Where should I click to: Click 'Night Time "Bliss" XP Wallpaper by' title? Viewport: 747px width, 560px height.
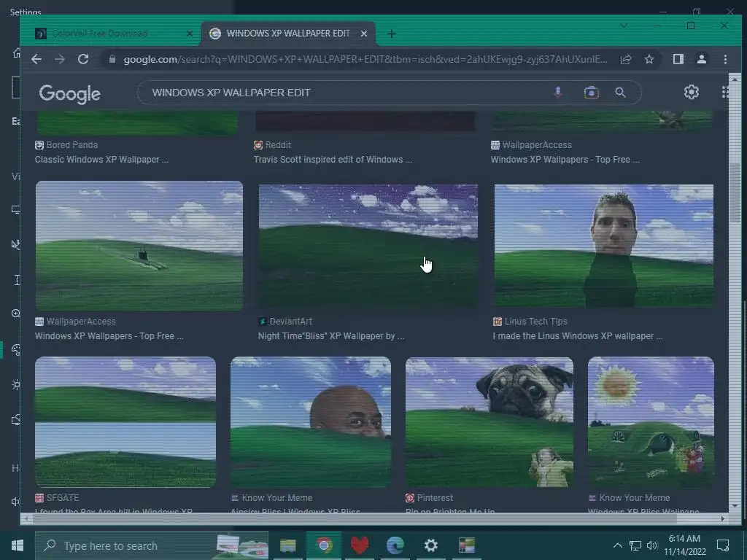pos(331,336)
